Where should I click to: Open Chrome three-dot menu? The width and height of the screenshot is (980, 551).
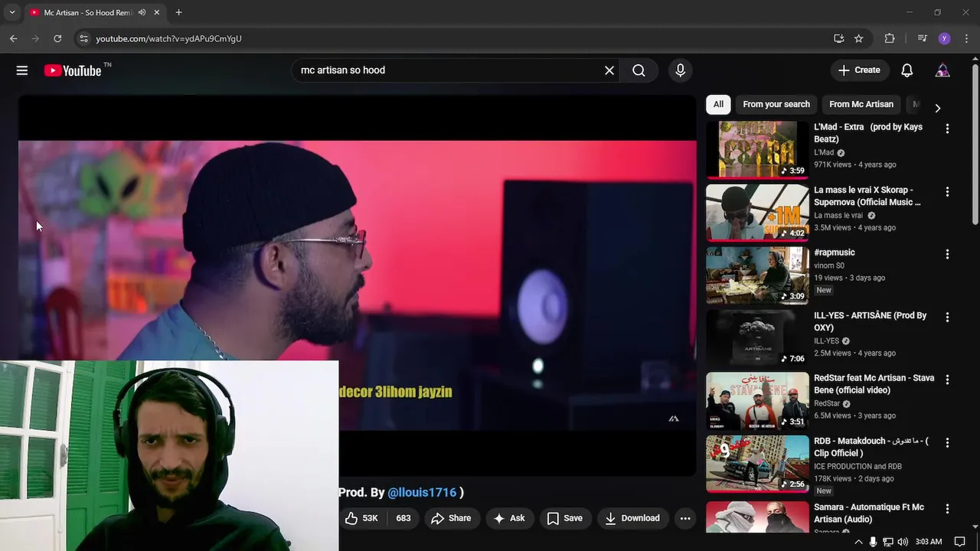965,38
